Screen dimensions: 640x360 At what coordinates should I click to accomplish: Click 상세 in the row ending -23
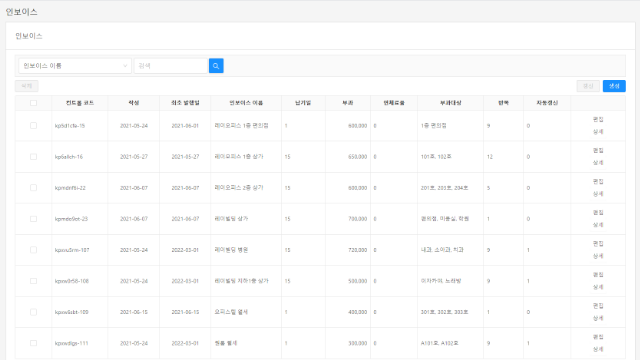point(598,225)
